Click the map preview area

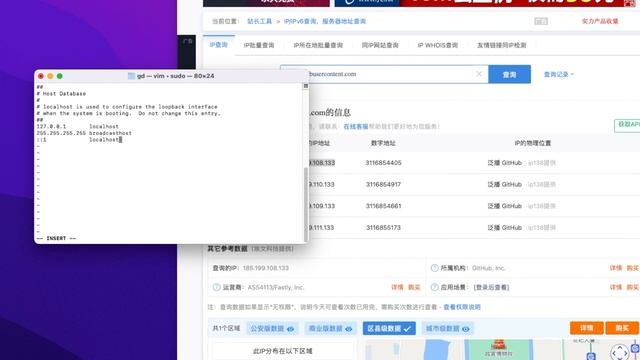coord(502,350)
